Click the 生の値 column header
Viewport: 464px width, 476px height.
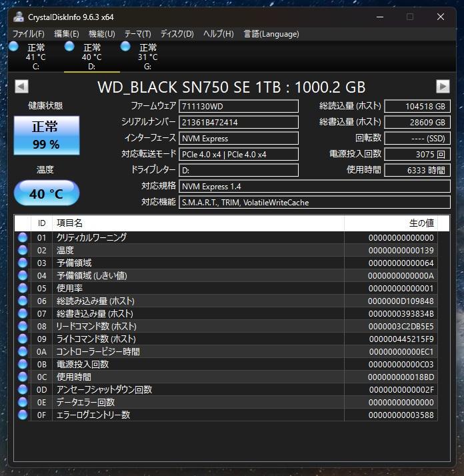[391, 223]
